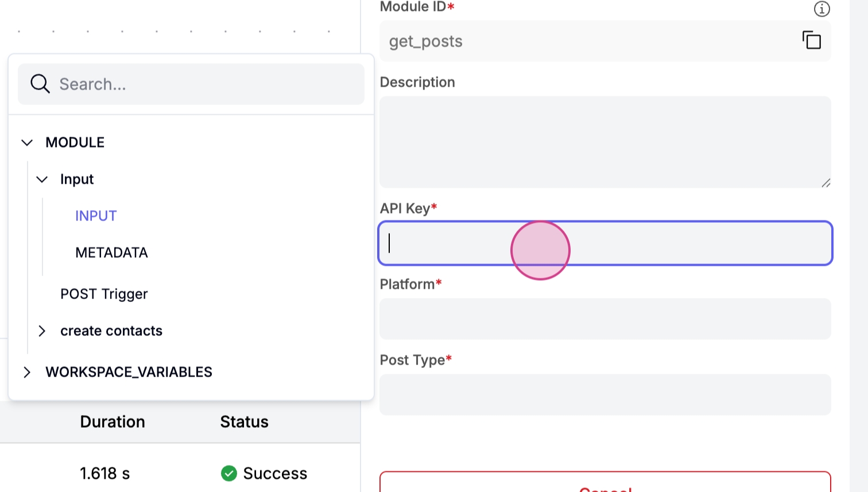This screenshot has height=492, width=868.
Task: Click the Status column header
Action: pyautogui.click(x=244, y=422)
